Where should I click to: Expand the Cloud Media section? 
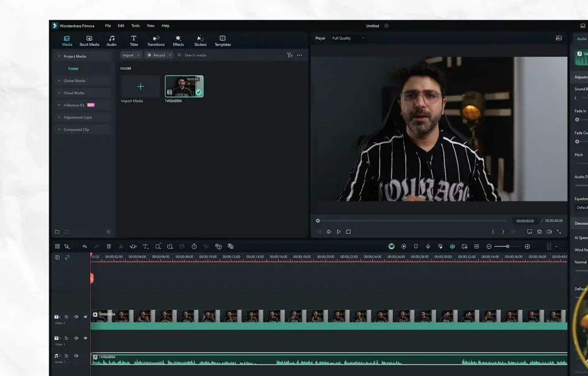click(x=59, y=93)
